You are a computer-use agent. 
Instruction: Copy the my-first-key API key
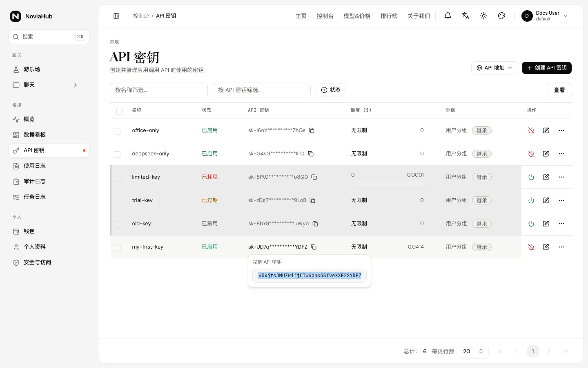click(314, 247)
